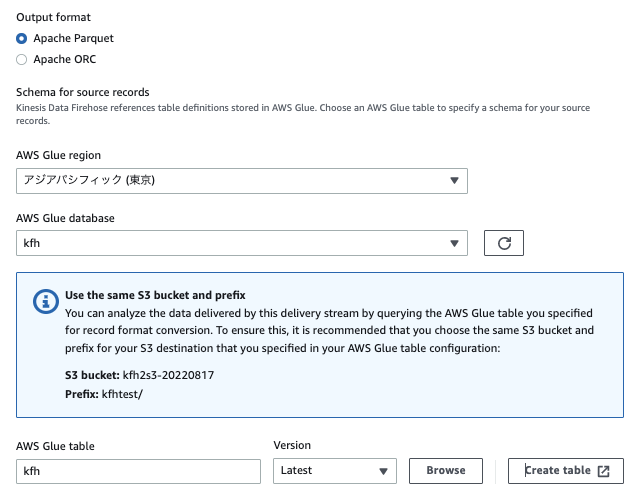Open the Version dropdown showing Latest
The height and width of the screenshot is (498, 640).
point(335,471)
